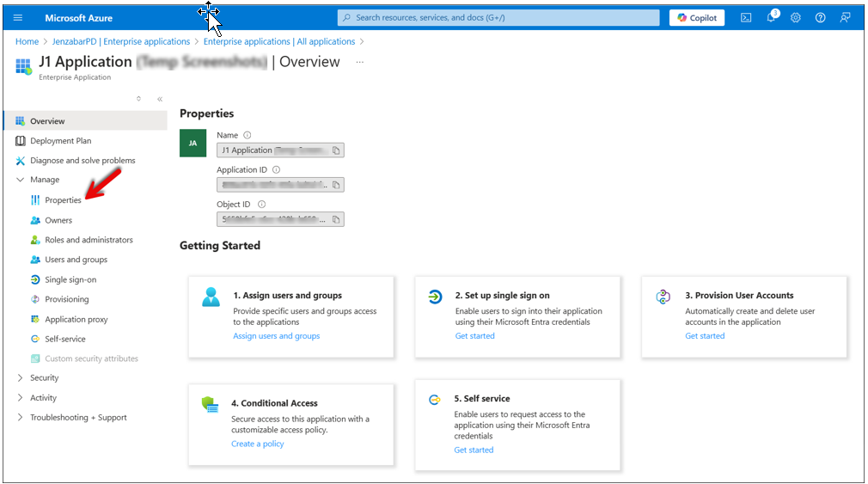Viewport: 868px width, 484px height.
Task: Select Single sign-on in sidebar
Action: tap(70, 279)
